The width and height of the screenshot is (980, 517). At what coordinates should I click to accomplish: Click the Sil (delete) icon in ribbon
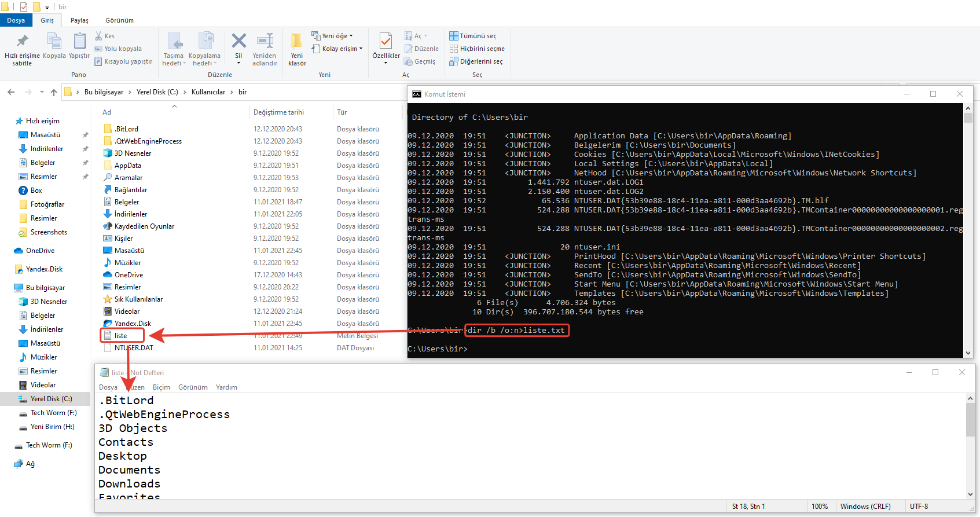point(238,42)
